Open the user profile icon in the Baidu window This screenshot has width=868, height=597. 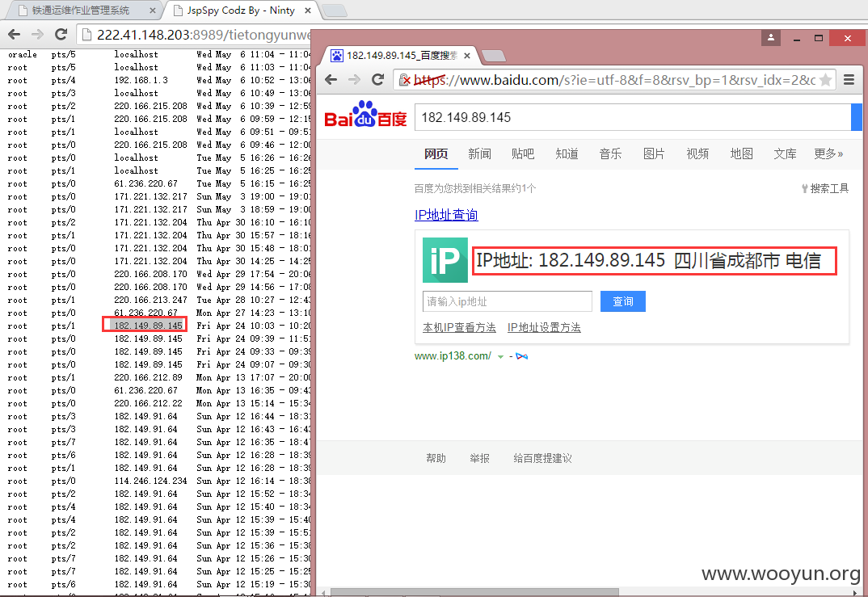(x=770, y=38)
